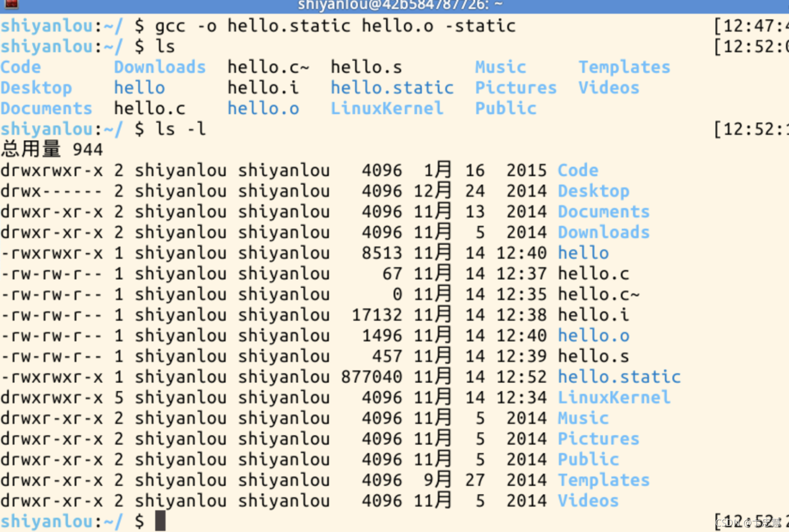Click 'Pictures' name in the ls -l listing
This screenshot has width=789, height=532.
[x=599, y=439]
